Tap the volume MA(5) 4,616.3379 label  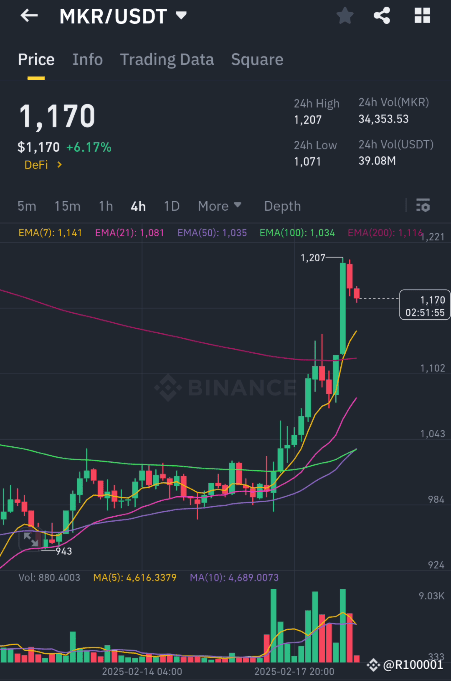[x=135, y=578]
